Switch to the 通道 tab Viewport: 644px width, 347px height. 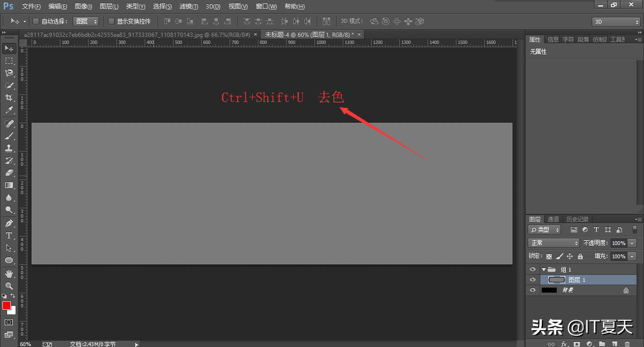point(553,219)
